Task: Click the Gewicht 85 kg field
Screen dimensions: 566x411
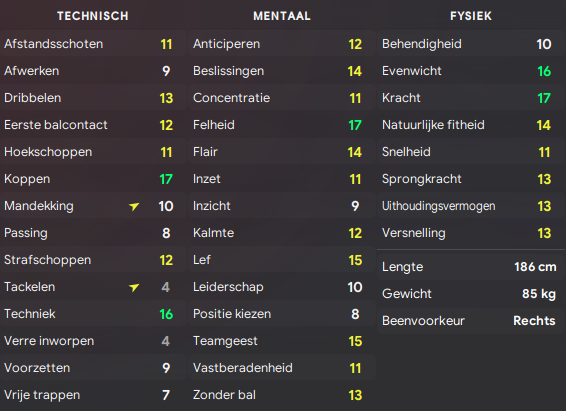Action: tap(471, 294)
